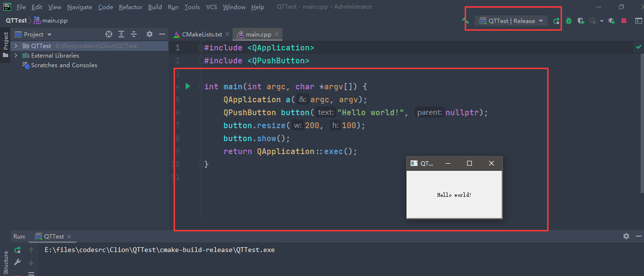Select Scratches and Consoles item
This screenshot has height=276, width=644.
point(64,65)
